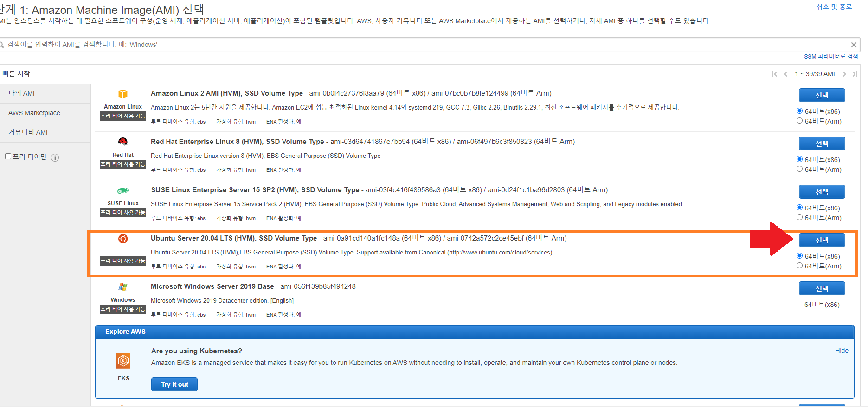The width and height of the screenshot is (868, 410).
Task: Click the free tier badge under Ubuntu
Action: [x=123, y=261]
